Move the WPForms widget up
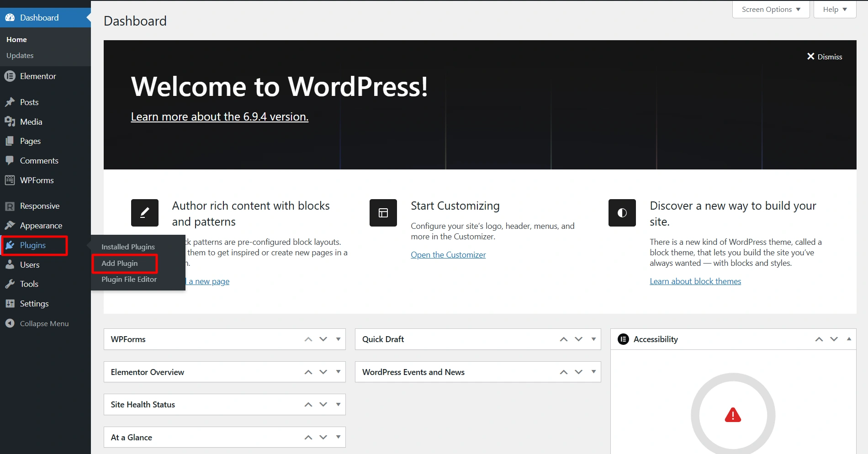Viewport: 868px width, 454px height. (x=308, y=339)
